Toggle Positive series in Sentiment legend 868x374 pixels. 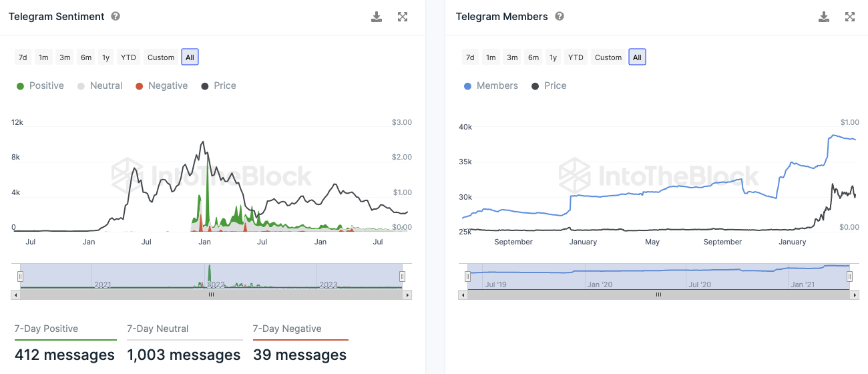tap(40, 85)
